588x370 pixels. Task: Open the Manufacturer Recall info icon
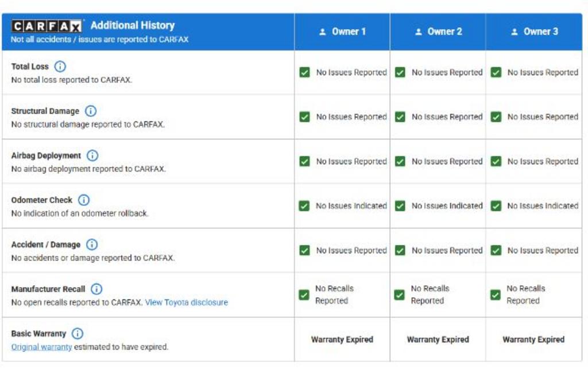pos(96,289)
